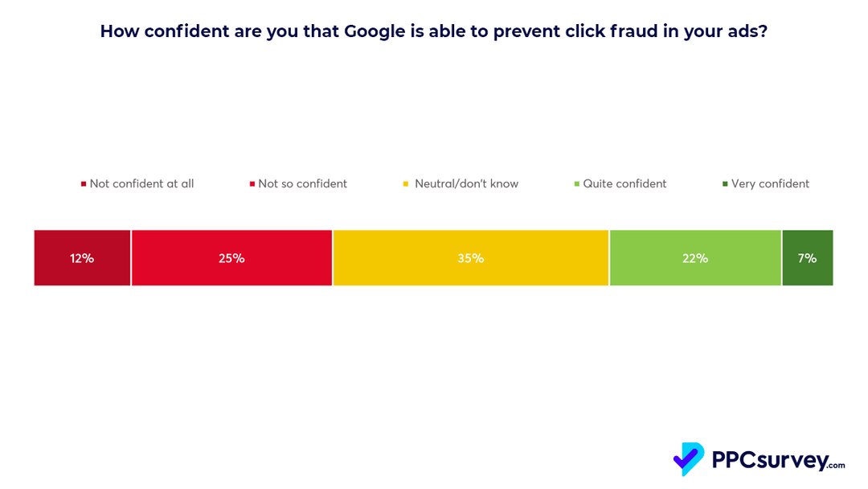This screenshot has height=489, width=868.
Task: Click the Neutral/don't know legend label
Action: pos(467,184)
